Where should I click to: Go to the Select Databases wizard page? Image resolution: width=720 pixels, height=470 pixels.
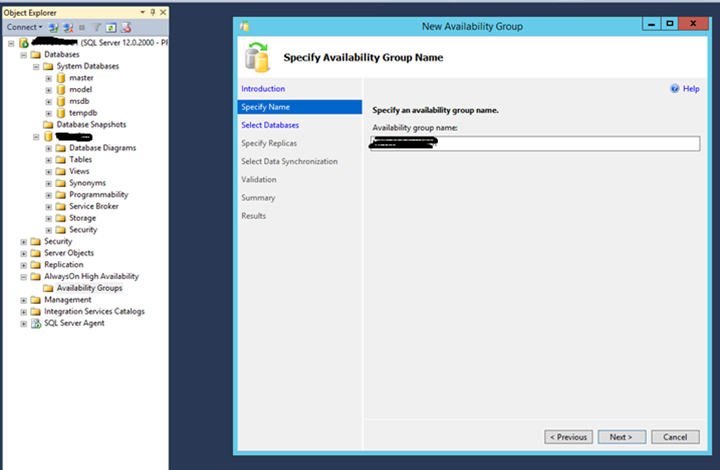[x=270, y=125]
